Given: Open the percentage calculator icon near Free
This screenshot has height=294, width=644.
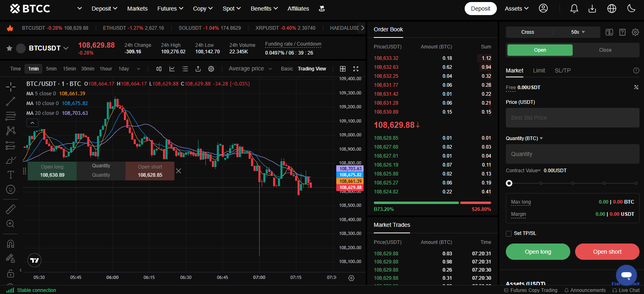Looking at the screenshot, I should click(636, 87).
